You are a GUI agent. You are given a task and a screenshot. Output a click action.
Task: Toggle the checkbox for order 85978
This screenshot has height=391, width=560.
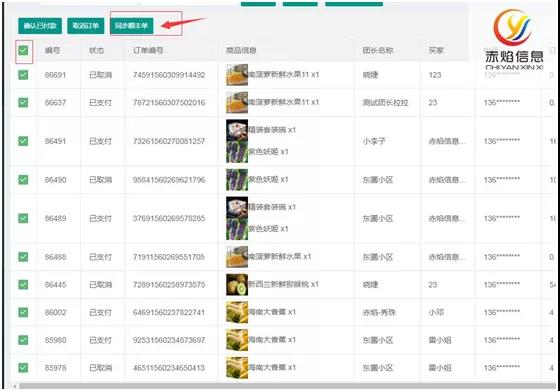click(23, 367)
